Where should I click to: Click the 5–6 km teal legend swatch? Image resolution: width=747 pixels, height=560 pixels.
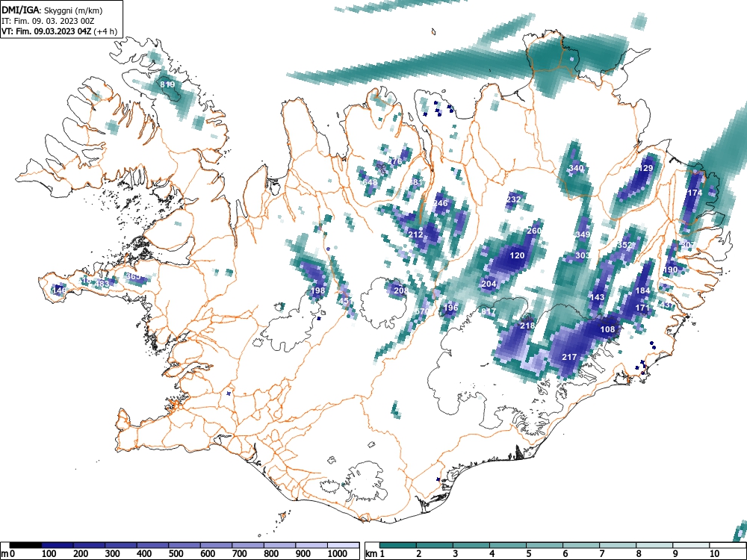545,545
